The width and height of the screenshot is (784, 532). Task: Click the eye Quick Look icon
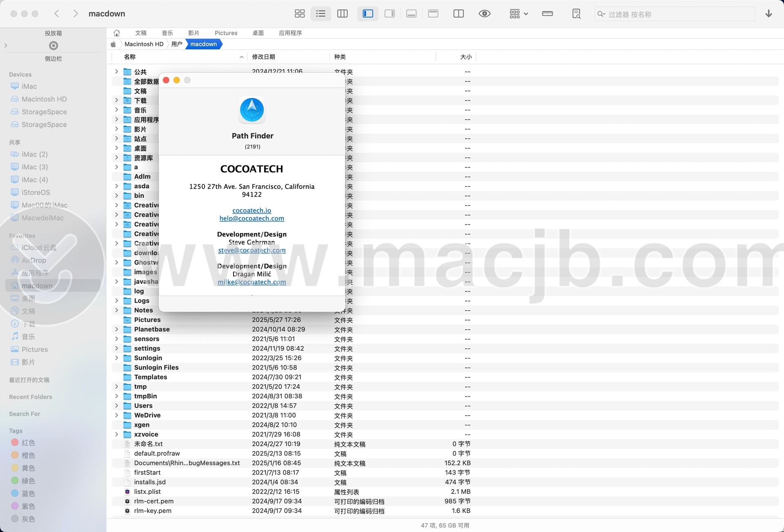484,13
